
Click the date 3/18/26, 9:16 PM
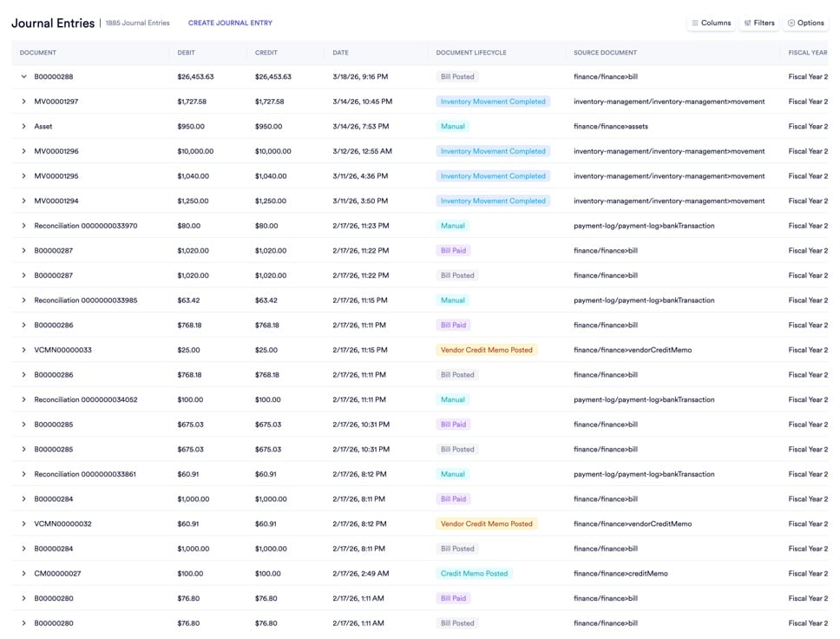[360, 76]
